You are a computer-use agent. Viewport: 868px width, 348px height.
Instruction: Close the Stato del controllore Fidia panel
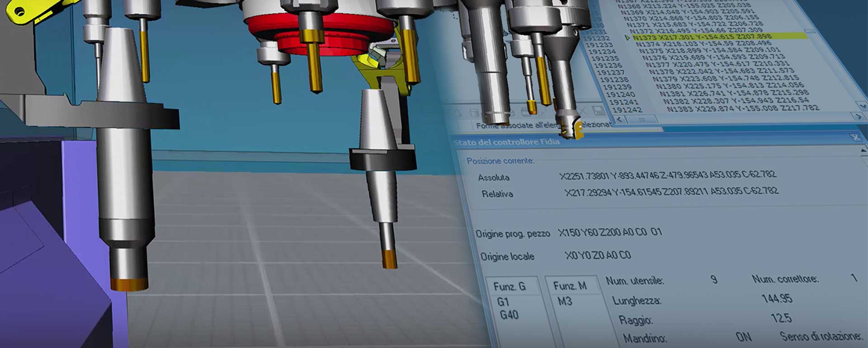coord(856,137)
